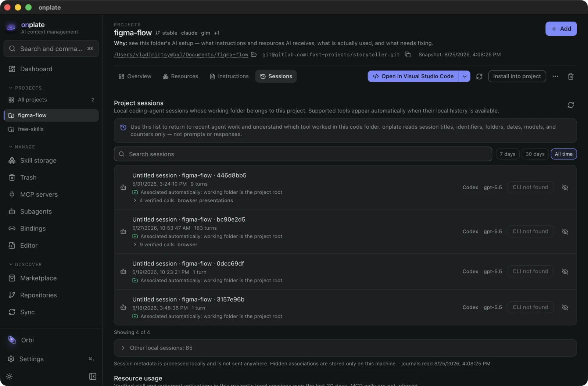Open the Sync page
Screen dimensions: 588x386
(x=51, y=312)
